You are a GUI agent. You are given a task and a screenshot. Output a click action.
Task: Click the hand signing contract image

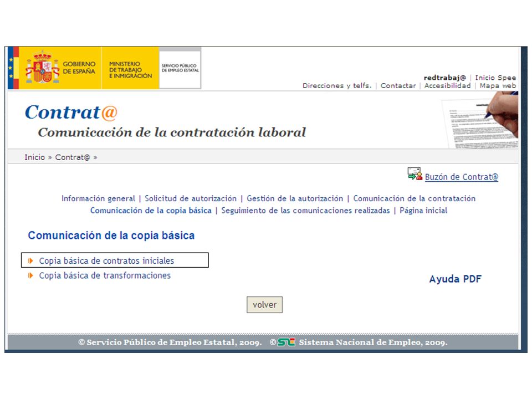coord(480,120)
